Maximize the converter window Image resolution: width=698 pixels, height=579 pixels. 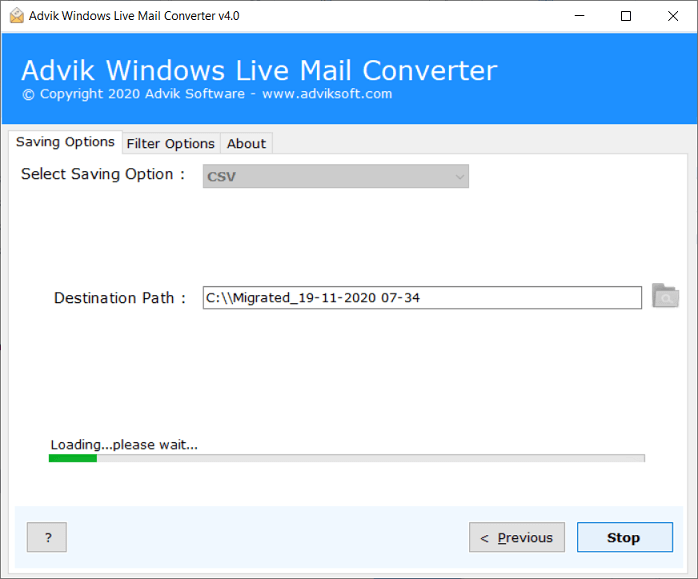[626, 16]
